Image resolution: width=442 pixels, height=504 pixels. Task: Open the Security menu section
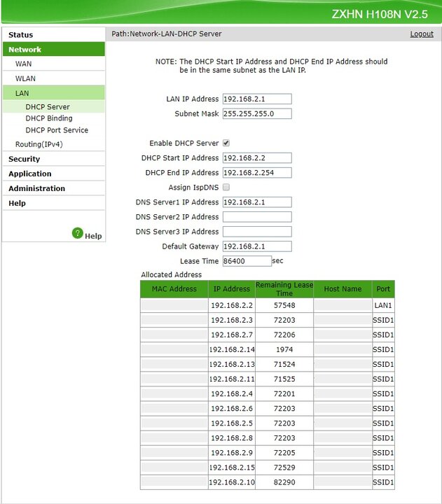(x=54, y=159)
